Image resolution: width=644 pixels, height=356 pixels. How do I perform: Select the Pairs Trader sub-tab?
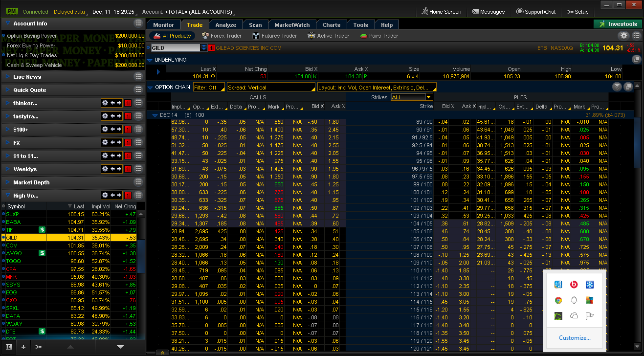pyautogui.click(x=379, y=36)
